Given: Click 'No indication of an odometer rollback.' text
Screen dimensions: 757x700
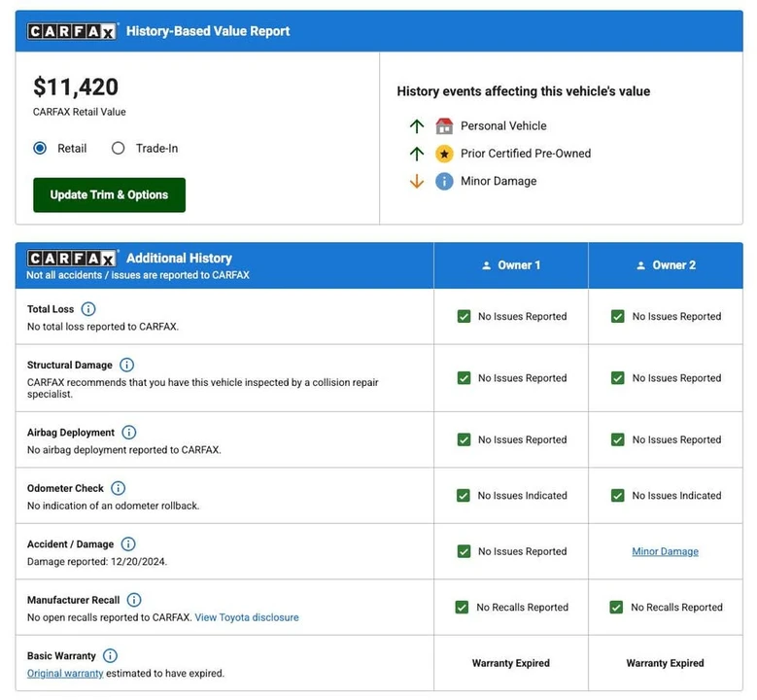Looking at the screenshot, I should (114, 506).
